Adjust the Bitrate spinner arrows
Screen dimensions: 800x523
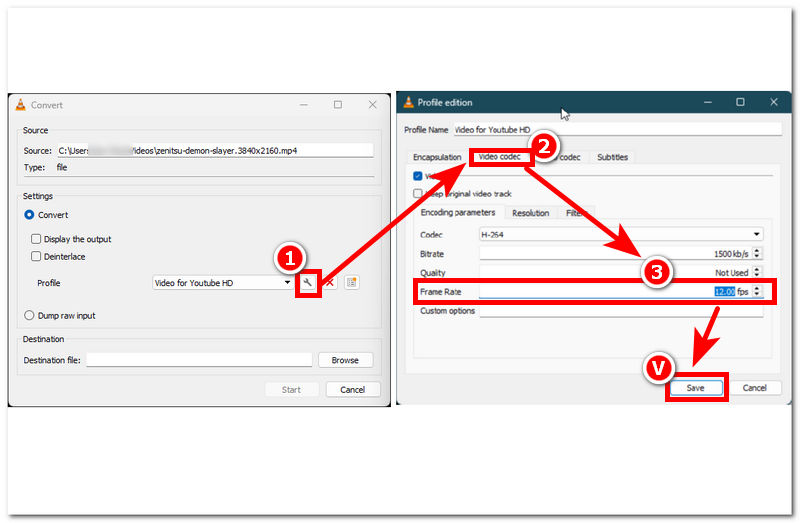point(757,253)
